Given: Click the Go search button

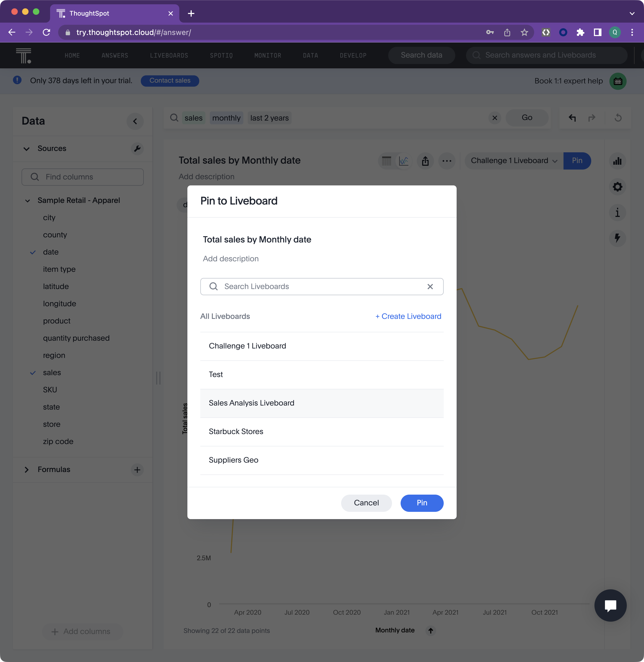Looking at the screenshot, I should (527, 118).
